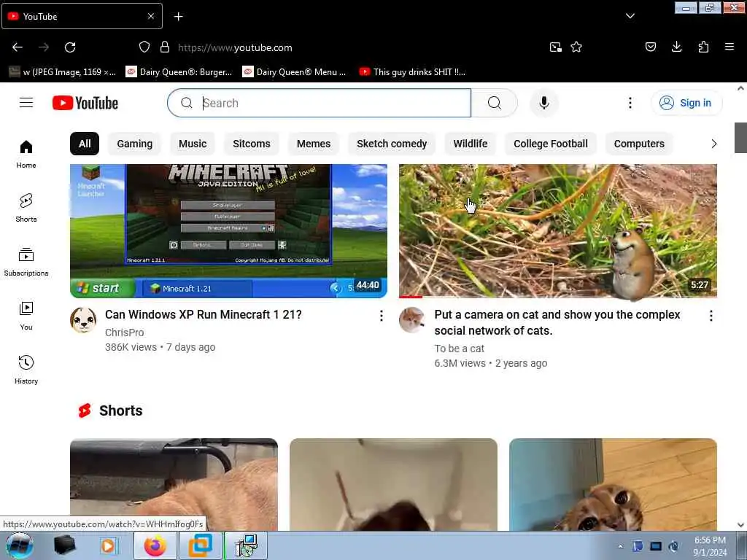Open You section in sidebar
The image size is (747, 560).
pos(26,316)
